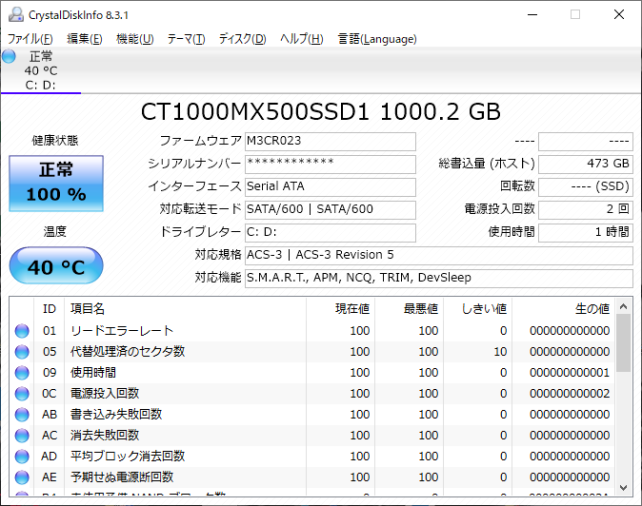Select the row named 代替処理済のセクタ数
The image size is (642, 506).
[x=312, y=352]
